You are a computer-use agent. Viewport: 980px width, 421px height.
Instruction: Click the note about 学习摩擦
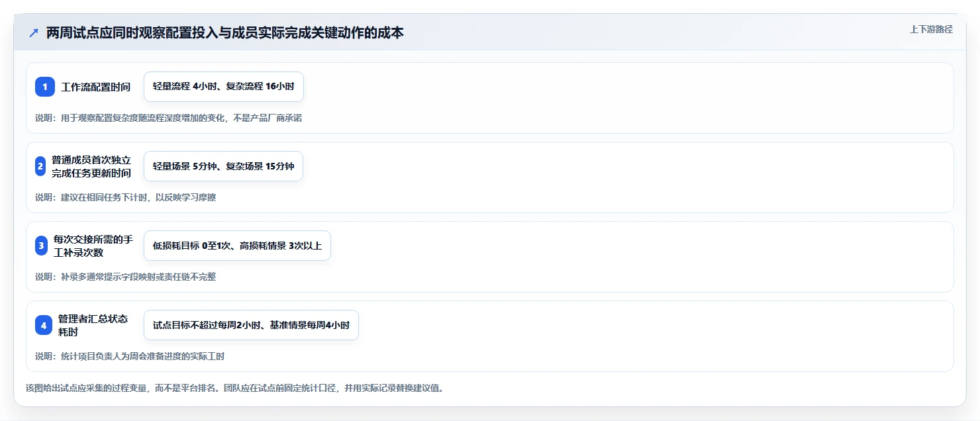[x=126, y=197]
